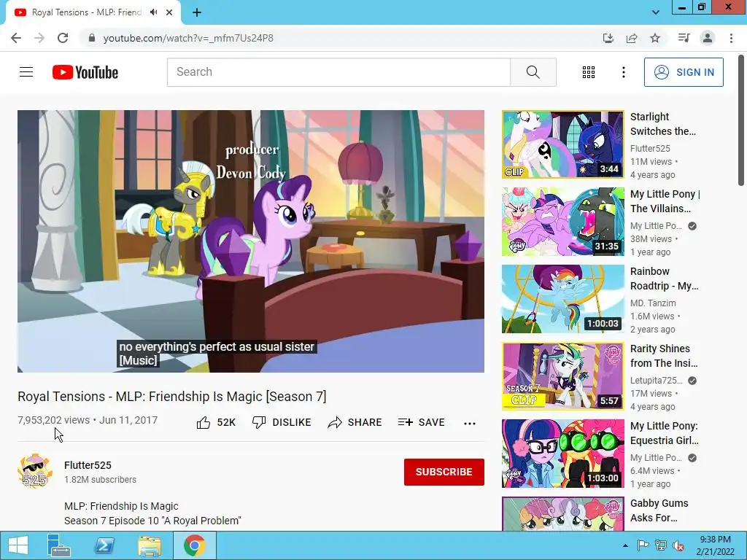Open more actions ellipsis under video
Image resolution: width=747 pixels, height=560 pixels.
click(x=470, y=423)
